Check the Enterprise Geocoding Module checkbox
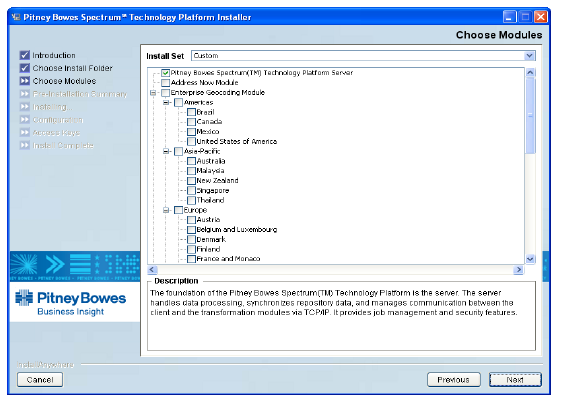The image size is (563, 409). (166, 93)
